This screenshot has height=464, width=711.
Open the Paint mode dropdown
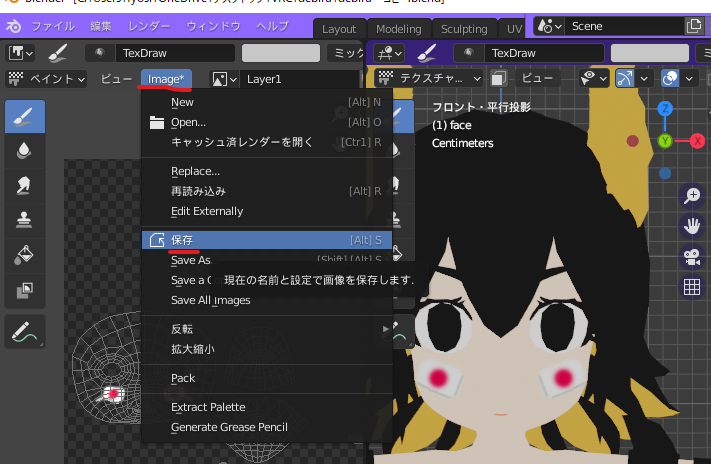[x=46, y=79]
